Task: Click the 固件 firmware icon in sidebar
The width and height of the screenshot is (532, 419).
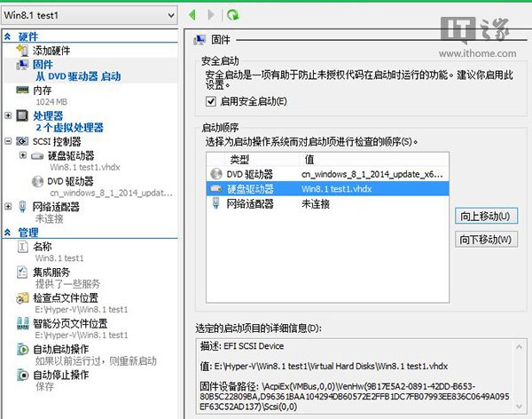Action: [x=22, y=64]
